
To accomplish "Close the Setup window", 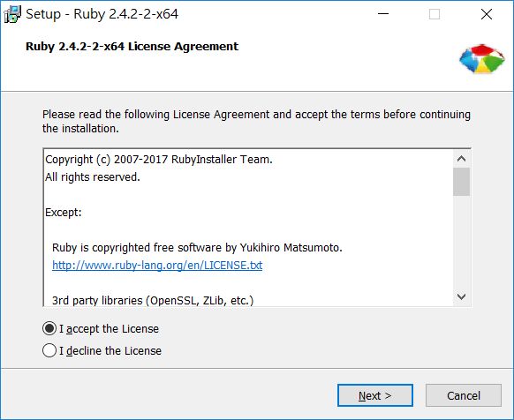I will [x=487, y=14].
